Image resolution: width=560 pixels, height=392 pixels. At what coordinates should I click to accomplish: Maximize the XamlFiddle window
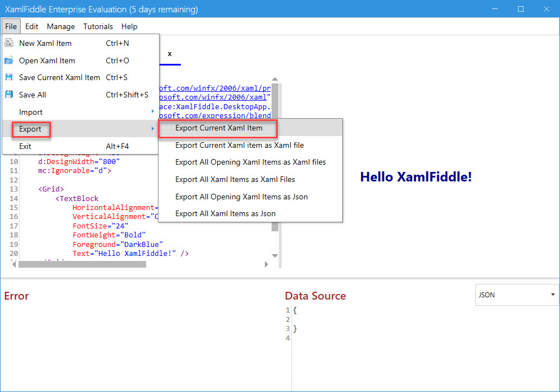click(521, 9)
